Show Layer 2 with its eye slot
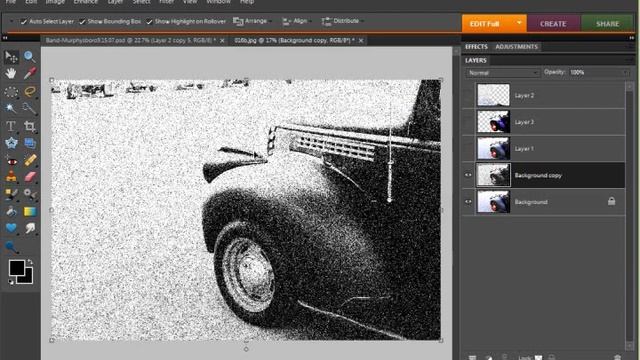The width and height of the screenshot is (640, 360). click(469, 95)
